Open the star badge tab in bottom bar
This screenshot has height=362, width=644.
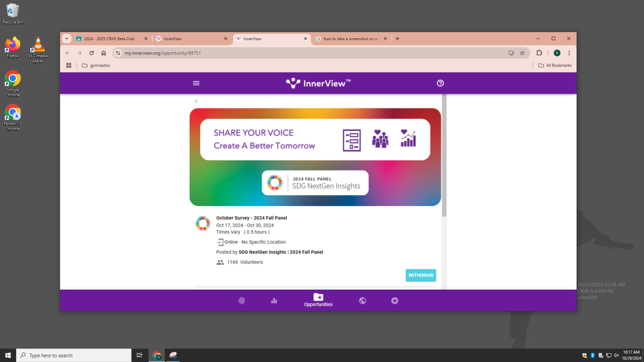pyautogui.click(x=395, y=301)
